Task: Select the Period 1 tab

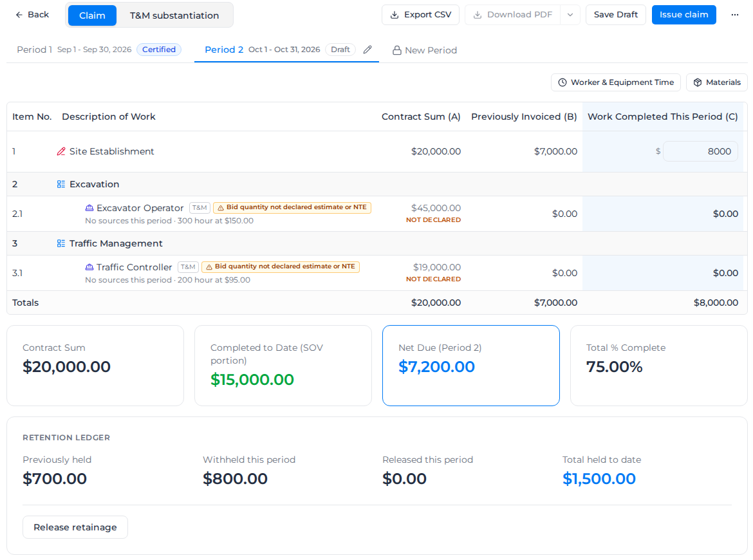Action: point(99,50)
